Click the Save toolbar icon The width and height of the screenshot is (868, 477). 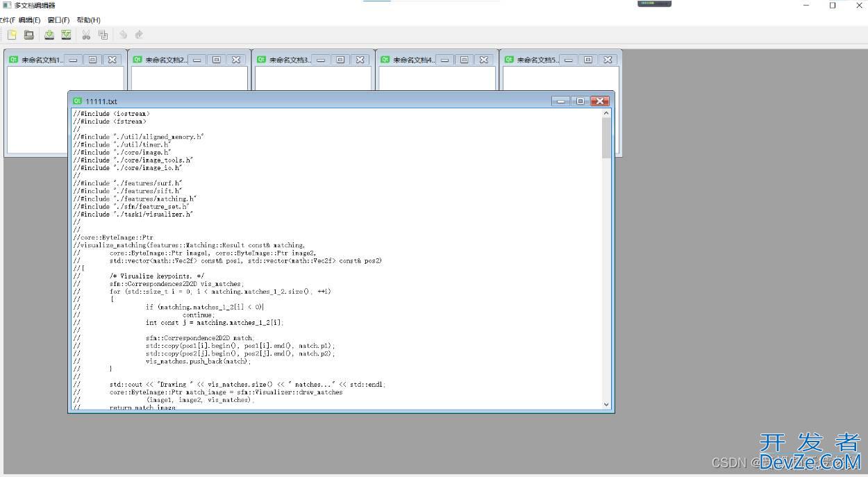49,35
